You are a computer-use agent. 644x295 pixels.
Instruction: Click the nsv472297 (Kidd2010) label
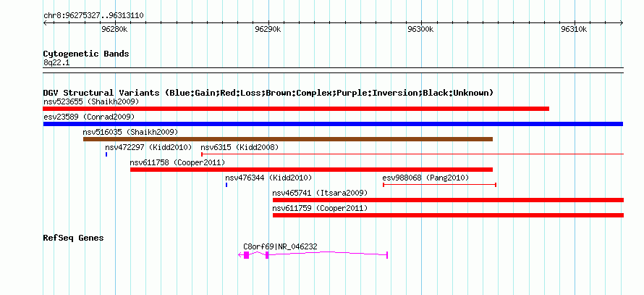coord(148,147)
